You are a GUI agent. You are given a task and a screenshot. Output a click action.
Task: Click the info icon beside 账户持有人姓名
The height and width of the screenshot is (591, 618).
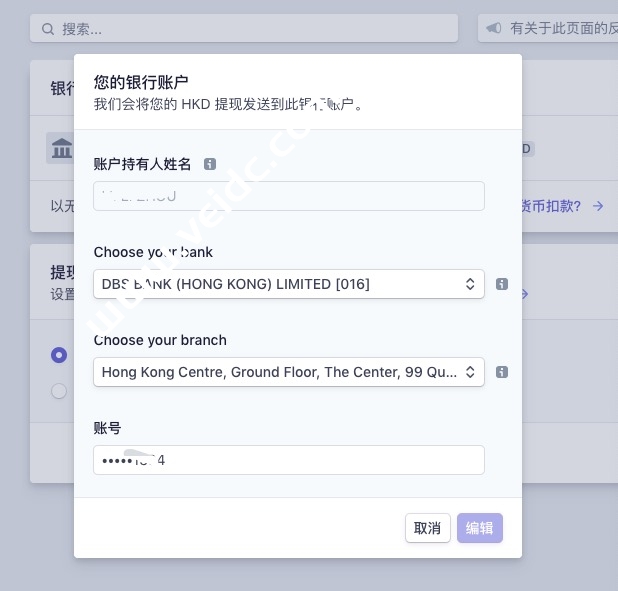tap(210, 164)
